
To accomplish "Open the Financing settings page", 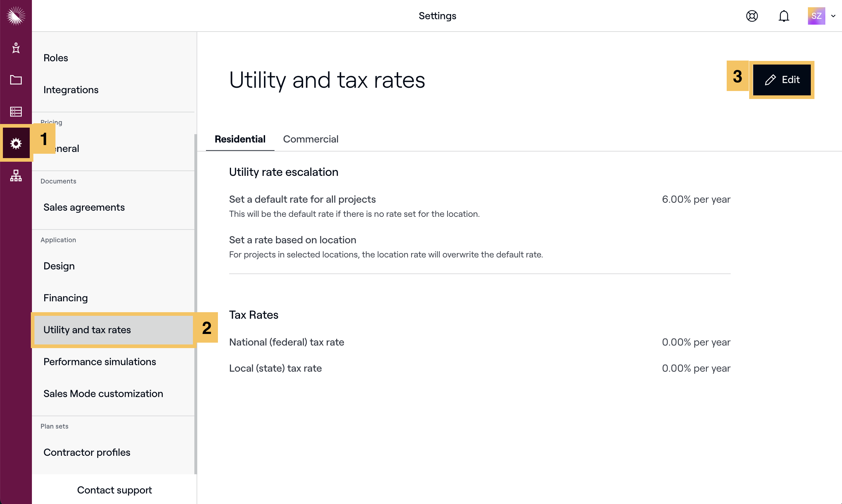I will tap(65, 298).
